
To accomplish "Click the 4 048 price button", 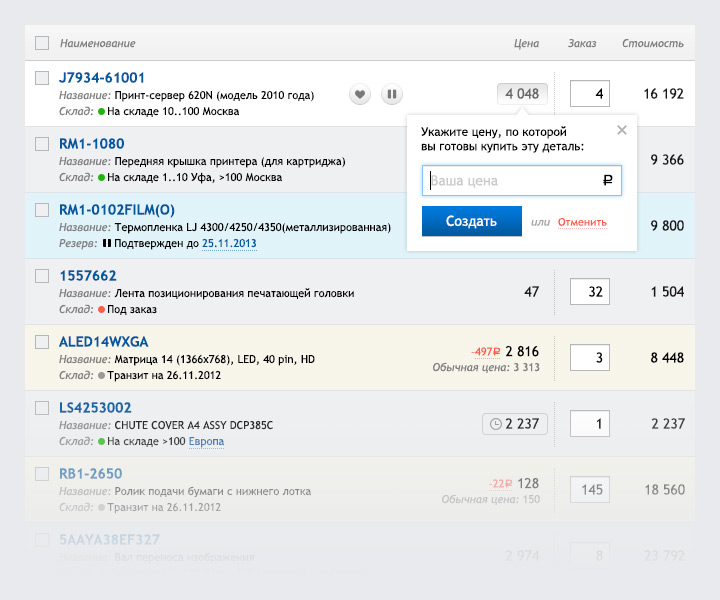I will click(x=522, y=94).
